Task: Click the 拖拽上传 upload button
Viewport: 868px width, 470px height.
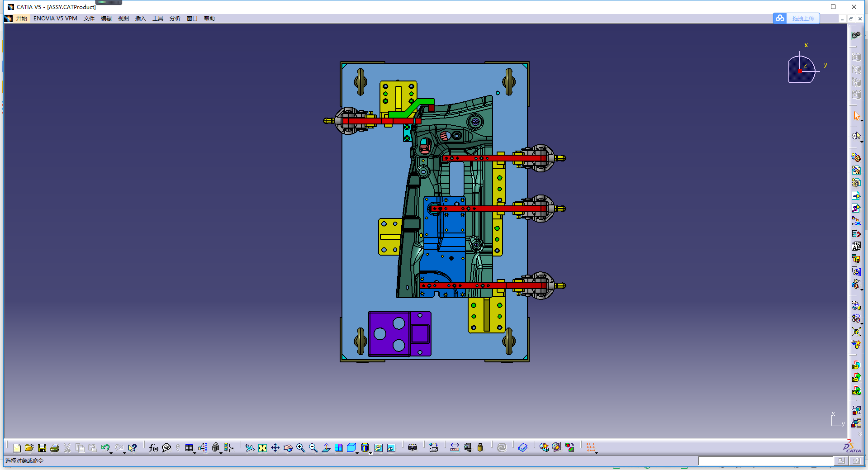Action: pos(803,19)
